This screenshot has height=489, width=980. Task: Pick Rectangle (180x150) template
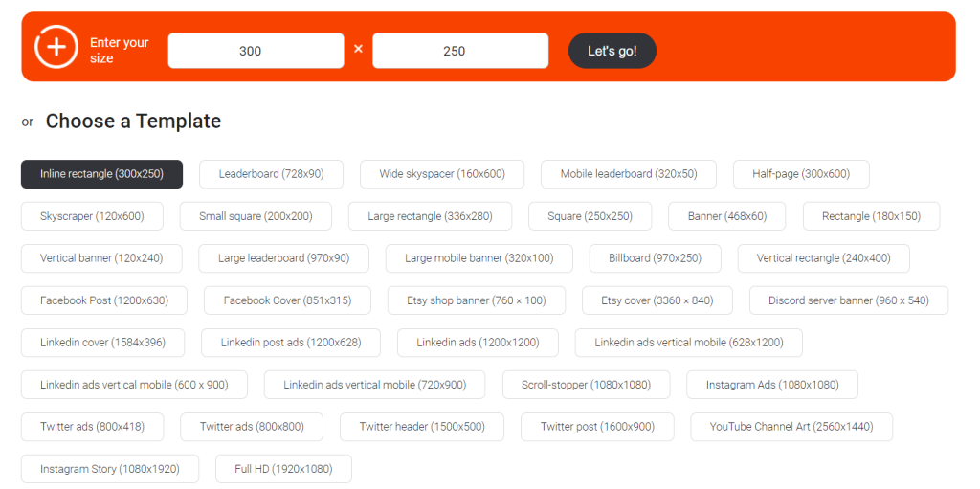coord(871,216)
